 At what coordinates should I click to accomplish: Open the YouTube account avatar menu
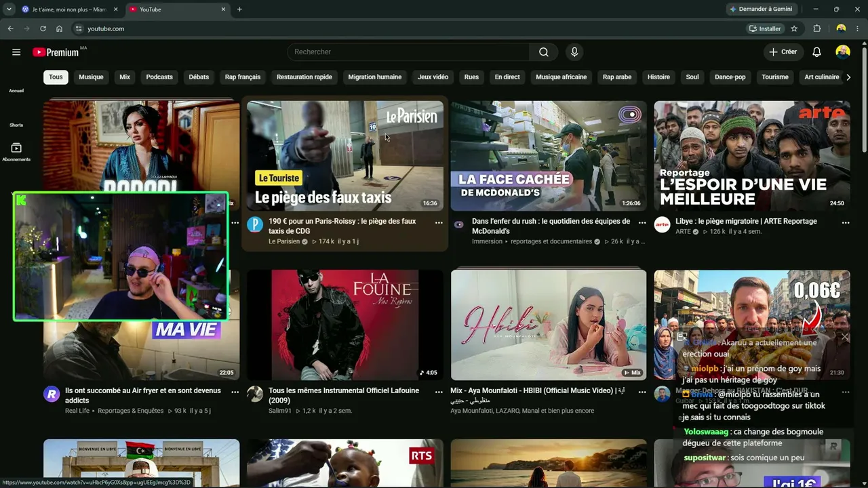coord(843,52)
